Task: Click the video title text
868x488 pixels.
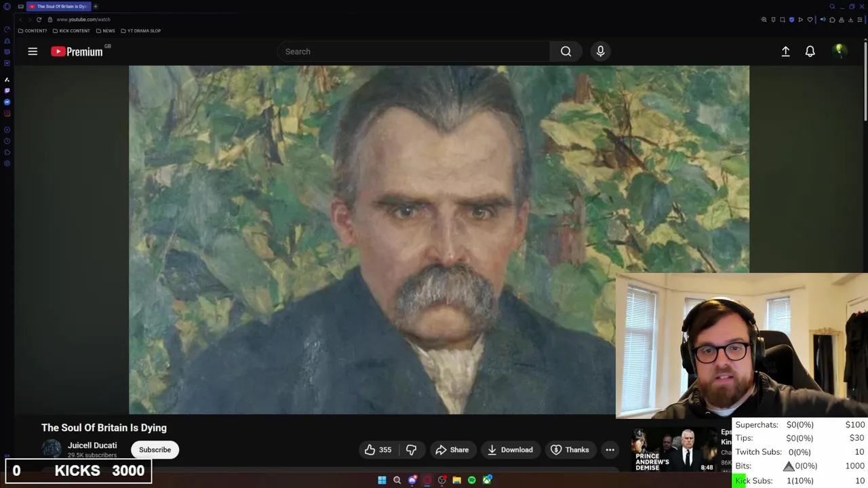Action: point(104,428)
